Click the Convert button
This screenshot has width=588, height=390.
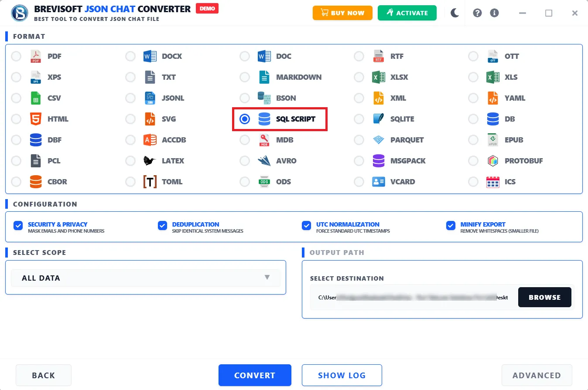coord(255,375)
